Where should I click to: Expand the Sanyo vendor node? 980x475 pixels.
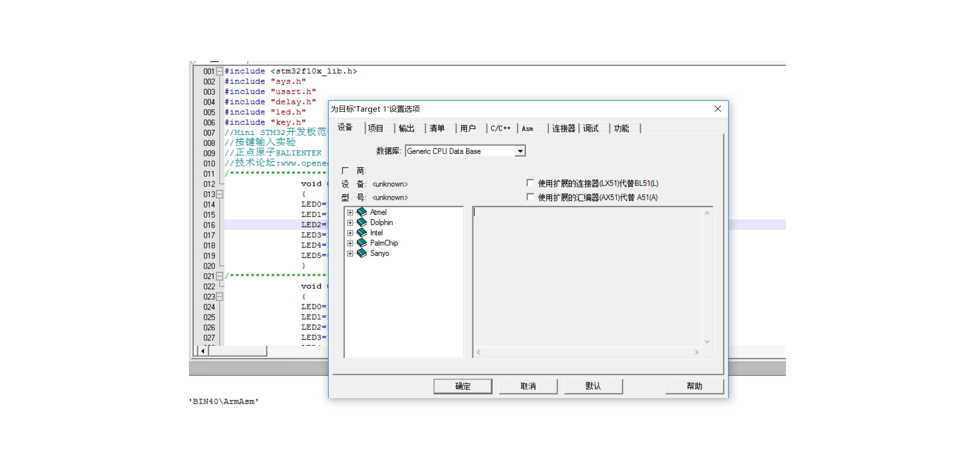click(350, 254)
